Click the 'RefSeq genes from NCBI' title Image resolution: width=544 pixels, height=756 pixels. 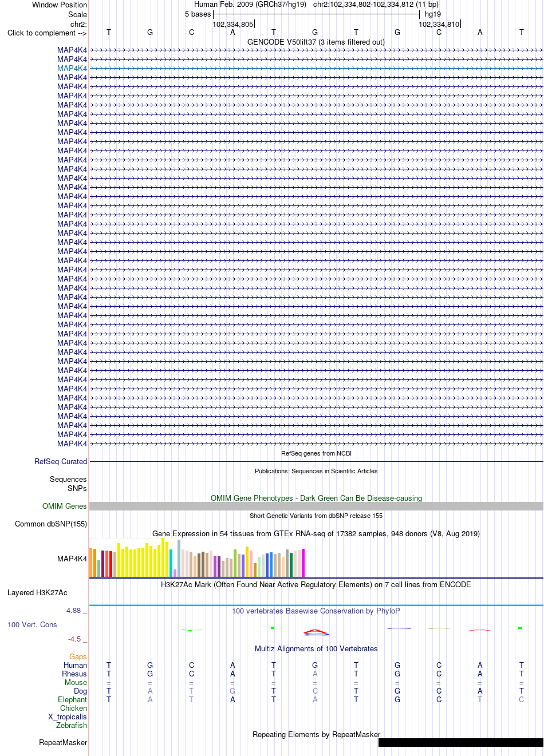(316, 453)
